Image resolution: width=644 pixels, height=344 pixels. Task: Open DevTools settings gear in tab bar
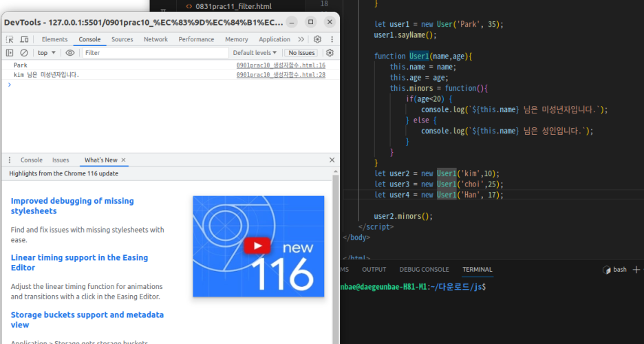pyautogui.click(x=317, y=39)
